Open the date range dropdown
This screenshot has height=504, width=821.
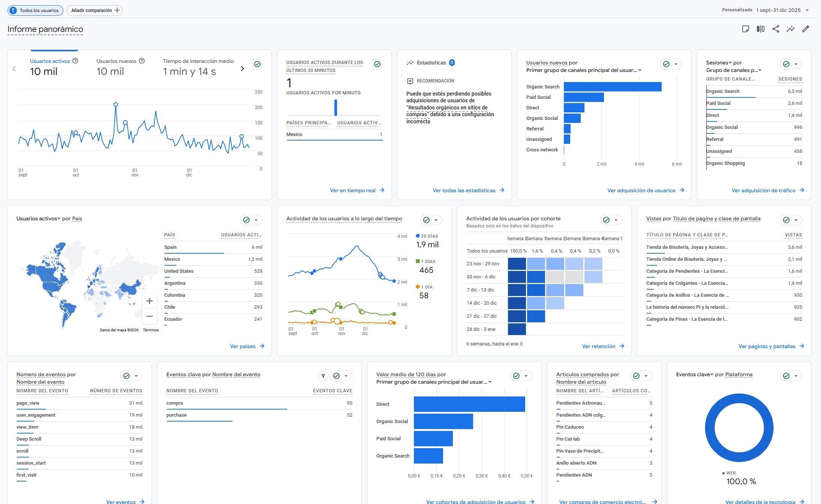[782, 10]
